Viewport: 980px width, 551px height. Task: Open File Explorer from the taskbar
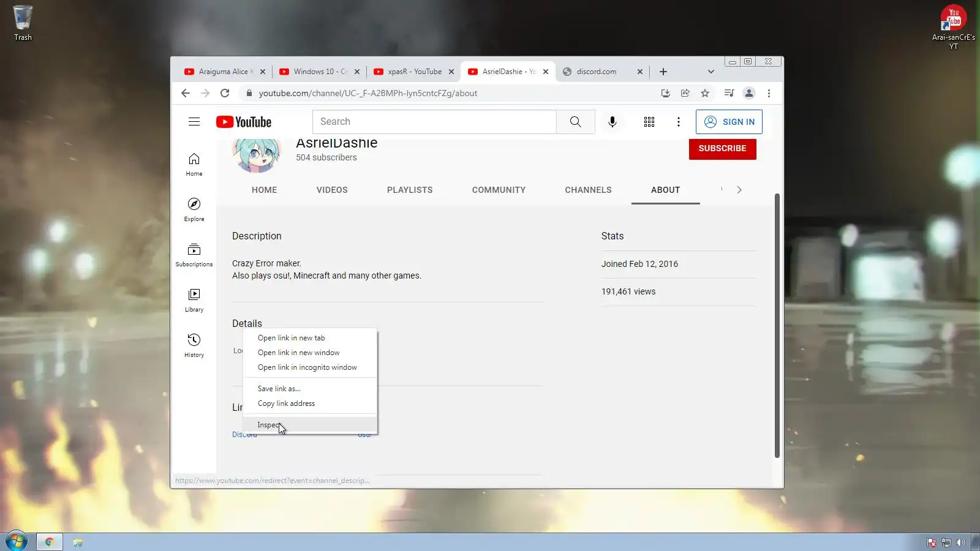tap(78, 542)
